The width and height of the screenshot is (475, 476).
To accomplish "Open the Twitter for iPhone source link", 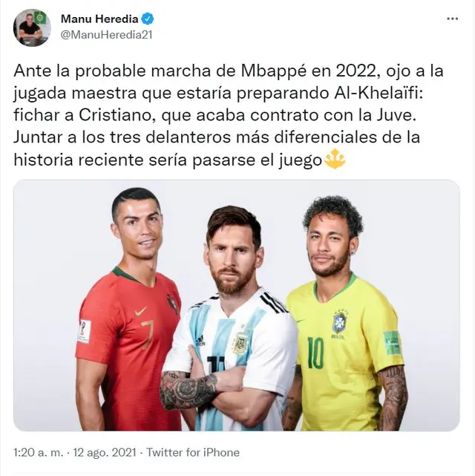I will (x=193, y=452).
